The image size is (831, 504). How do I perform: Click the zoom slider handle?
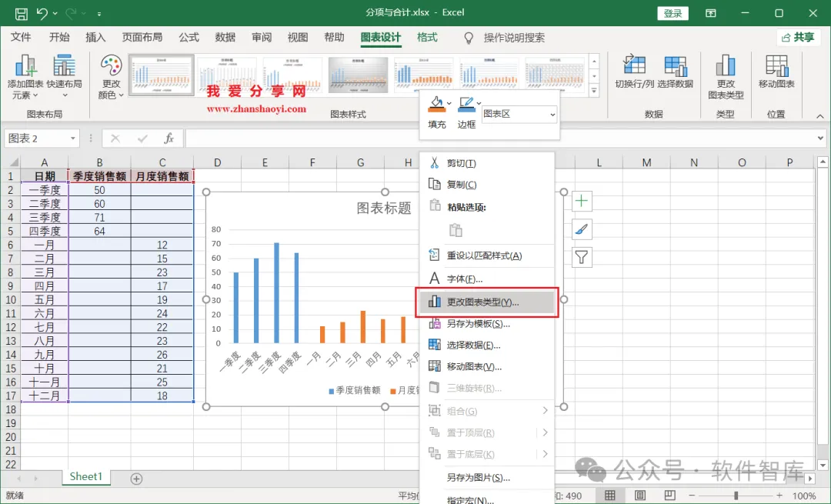[736, 496]
